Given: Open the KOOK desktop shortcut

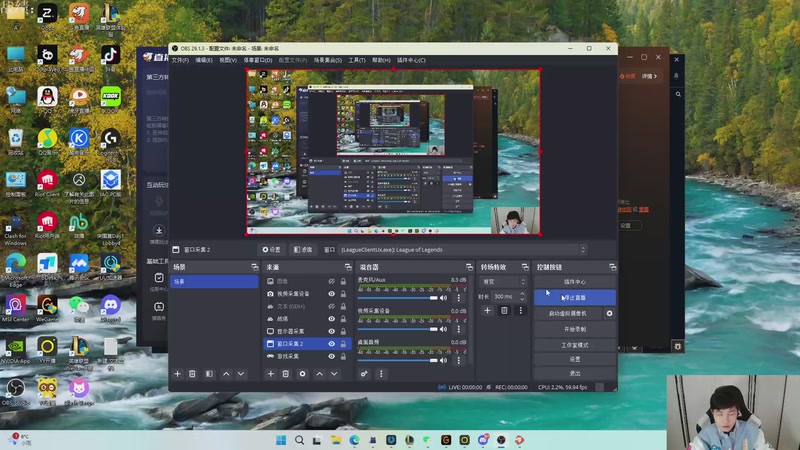Looking at the screenshot, I should [110, 100].
